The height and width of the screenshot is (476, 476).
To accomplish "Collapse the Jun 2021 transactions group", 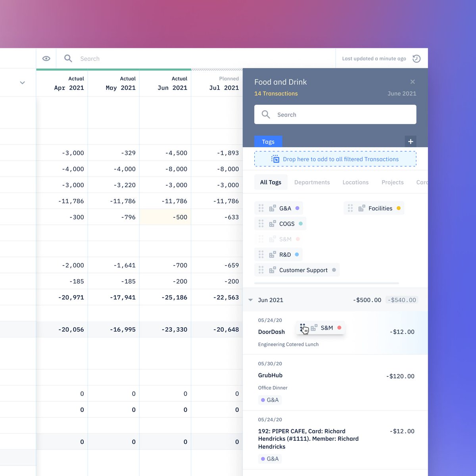I will [250, 300].
